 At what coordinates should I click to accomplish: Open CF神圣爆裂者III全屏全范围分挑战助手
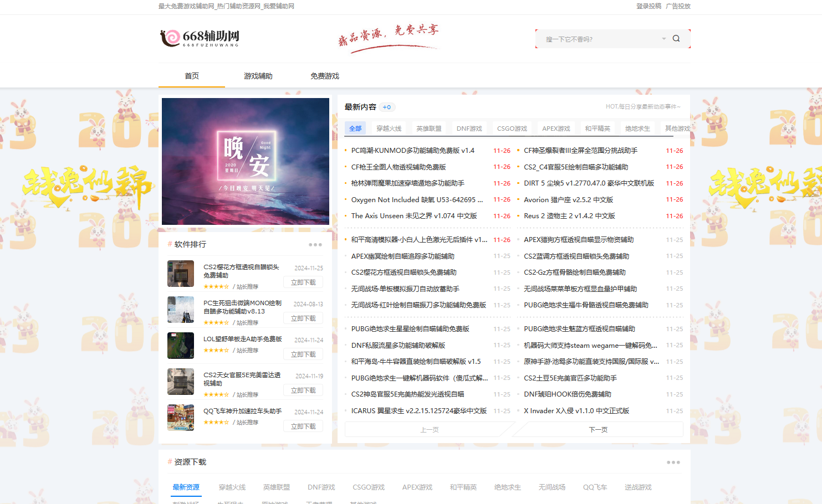click(x=580, y=151)
